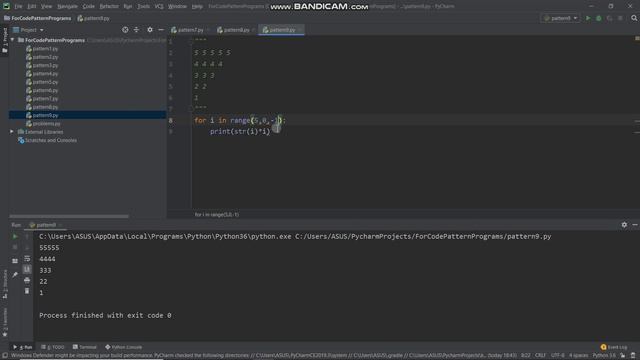Open the Python Console tool window button
The image size is (640, 360).
[123, 347]
